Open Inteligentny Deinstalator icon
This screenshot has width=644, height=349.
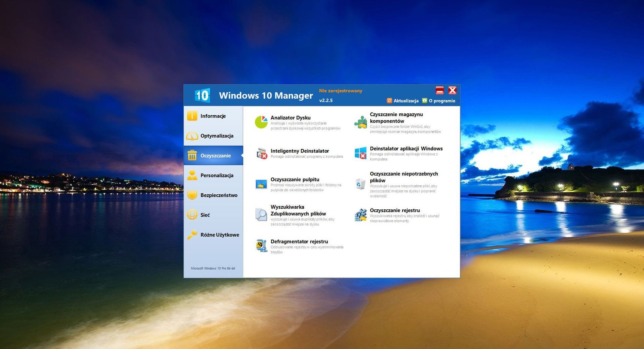point(262,154)
